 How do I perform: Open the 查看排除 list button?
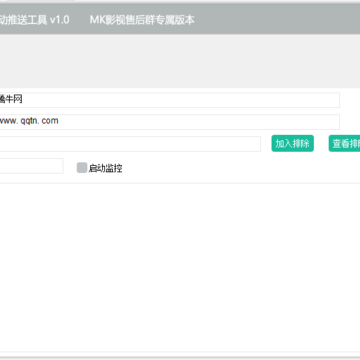[344, 143]
